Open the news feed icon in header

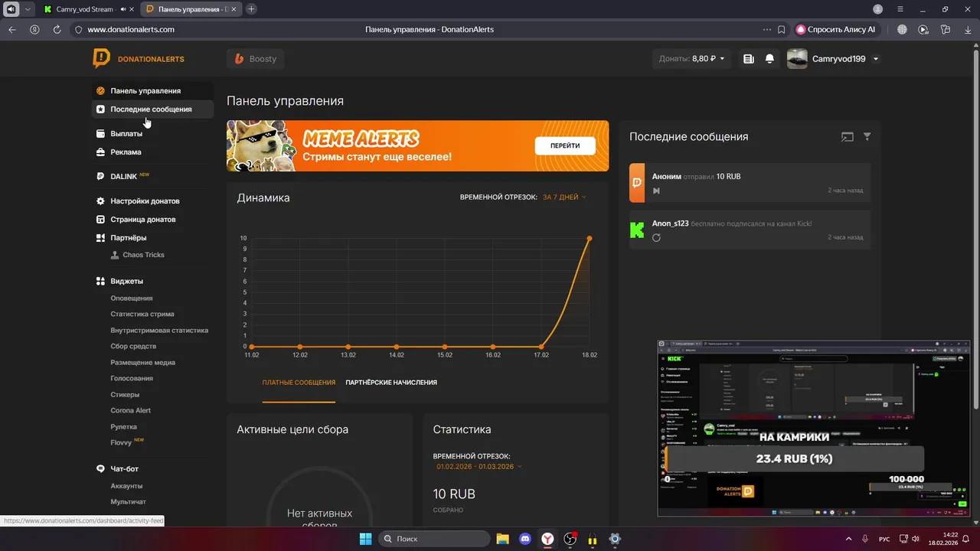[749, 59]
